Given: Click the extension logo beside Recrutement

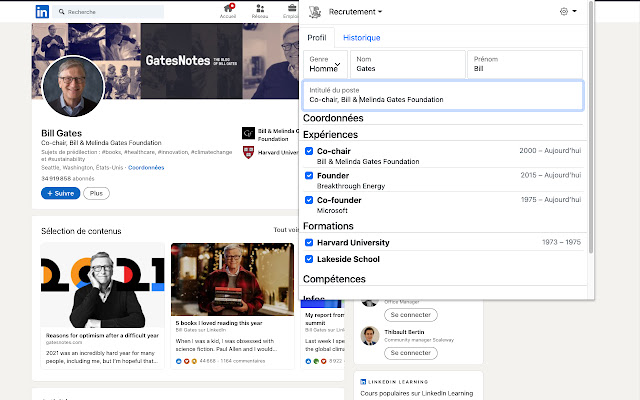Looking at the screenshot, I should 315,12.
